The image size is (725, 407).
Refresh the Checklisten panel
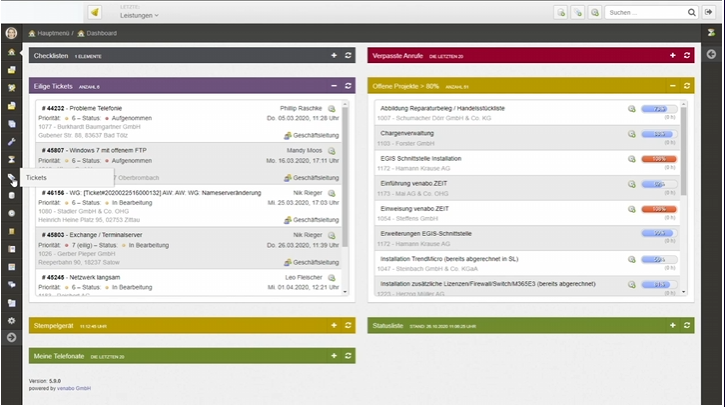[x=348, y=56]
